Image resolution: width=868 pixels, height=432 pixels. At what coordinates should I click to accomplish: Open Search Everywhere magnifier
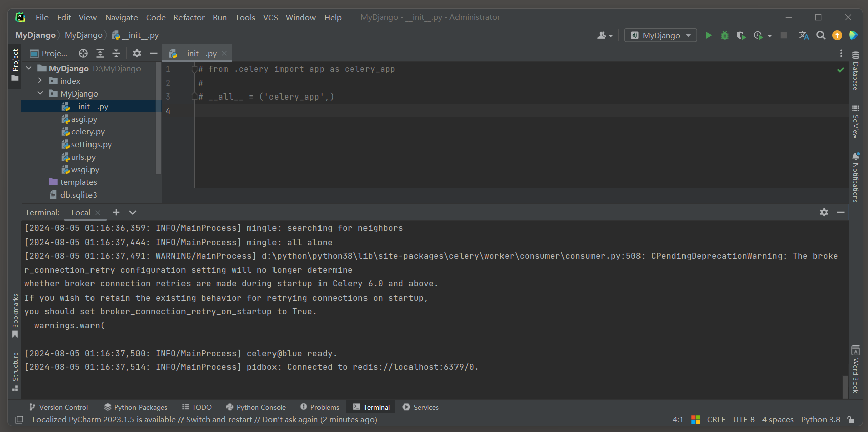[x=821, y=35]
